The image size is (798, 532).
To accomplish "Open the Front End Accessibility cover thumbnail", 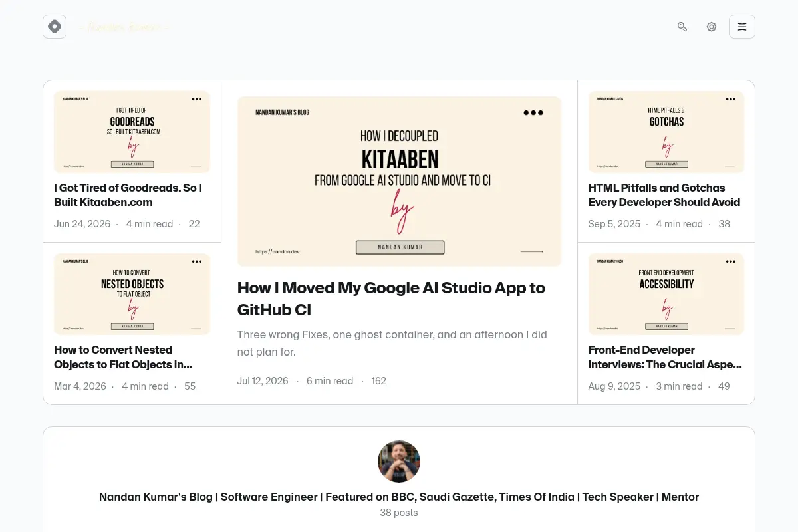I will [666, 295].
